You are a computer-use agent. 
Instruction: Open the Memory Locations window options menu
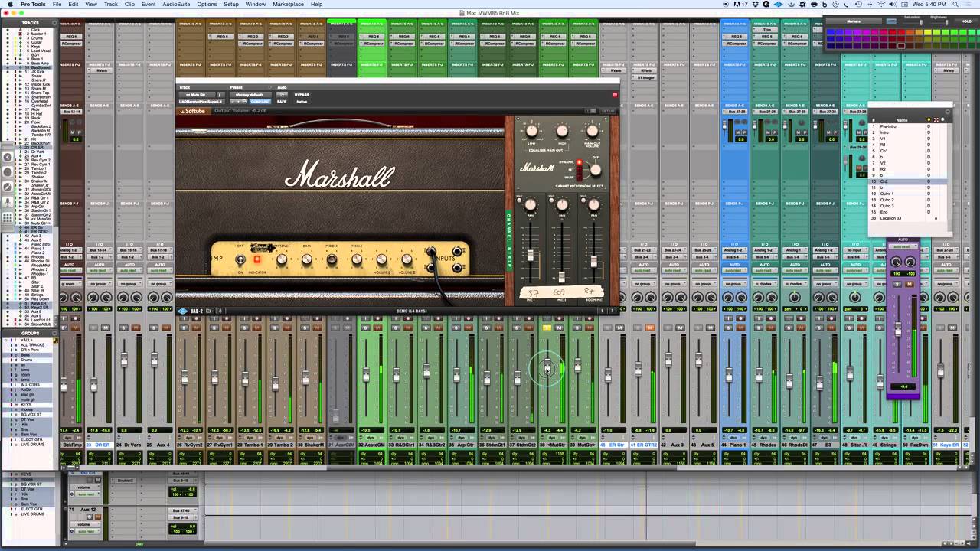(948, 112)
